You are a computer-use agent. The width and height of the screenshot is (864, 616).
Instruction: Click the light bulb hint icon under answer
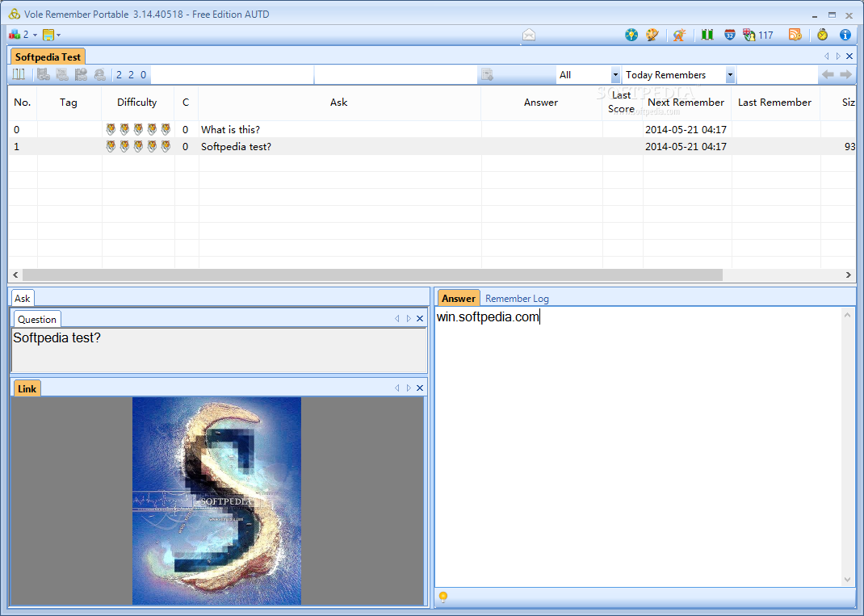tap(443, 597)
